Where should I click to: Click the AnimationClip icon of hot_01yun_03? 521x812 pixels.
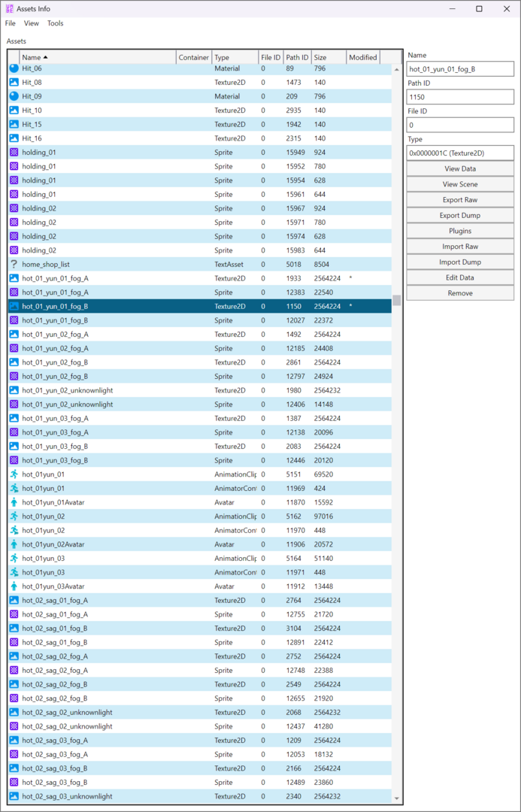pyautogui.click(x=14, y=558)
